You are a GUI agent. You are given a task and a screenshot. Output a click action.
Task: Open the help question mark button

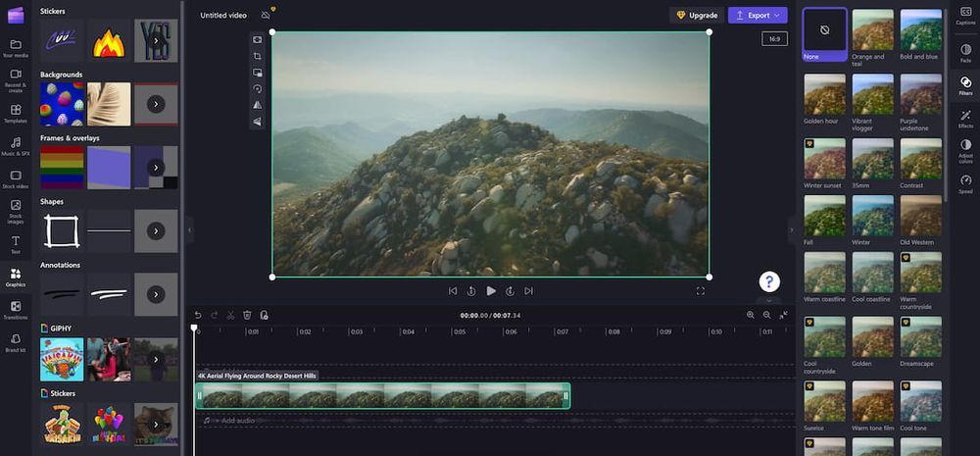pos(769,281)
